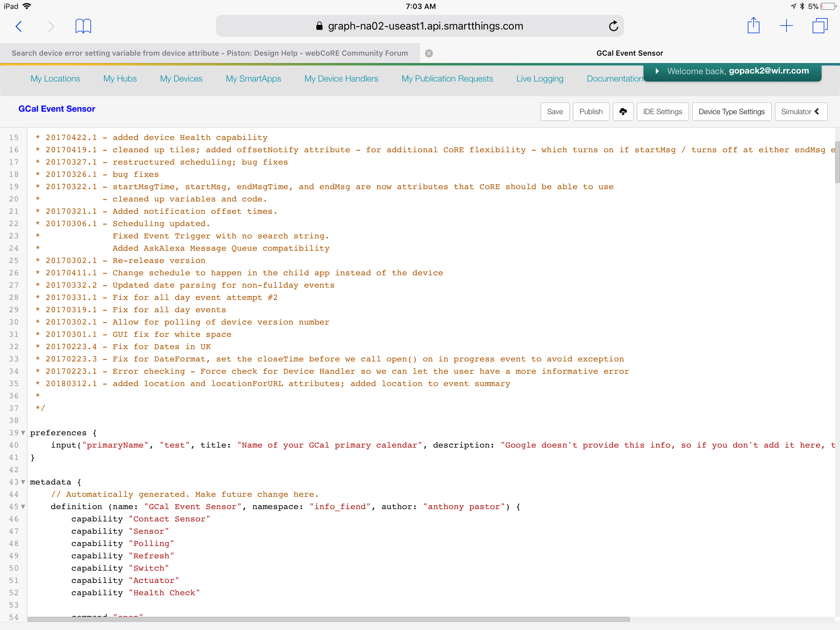
Task: Tap the lock icon in address bar
Action: (x=319, y=26)
